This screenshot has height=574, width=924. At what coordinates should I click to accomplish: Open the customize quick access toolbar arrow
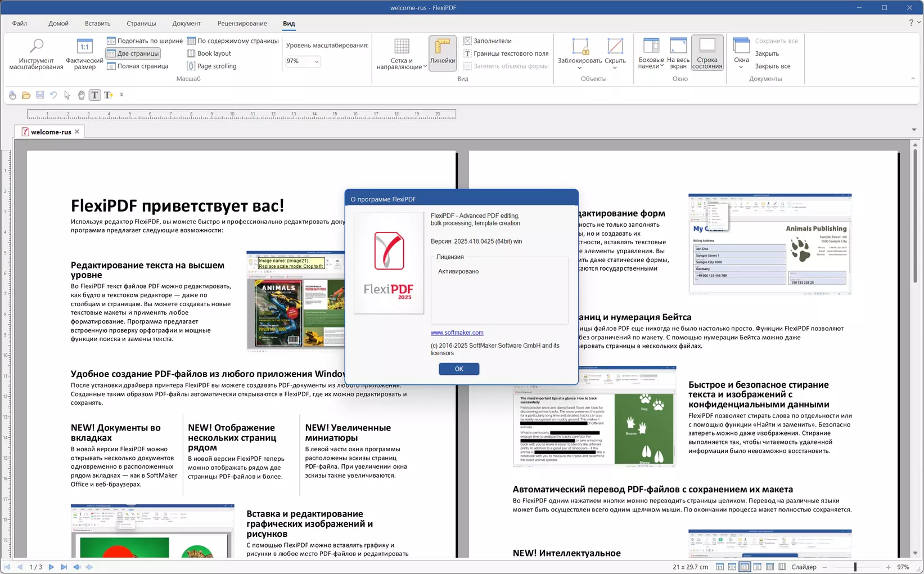(121, 95)
